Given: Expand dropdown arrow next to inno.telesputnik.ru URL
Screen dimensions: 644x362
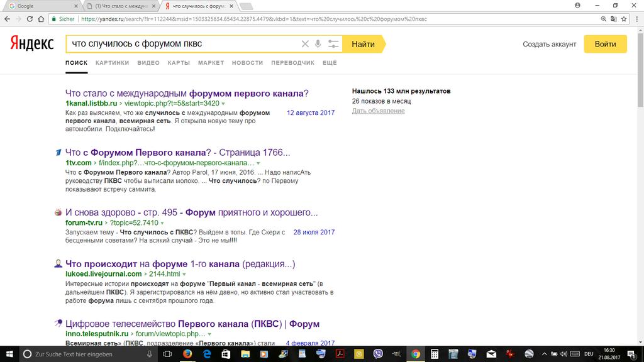Looking at the screenshot, I should click(209, 334).
